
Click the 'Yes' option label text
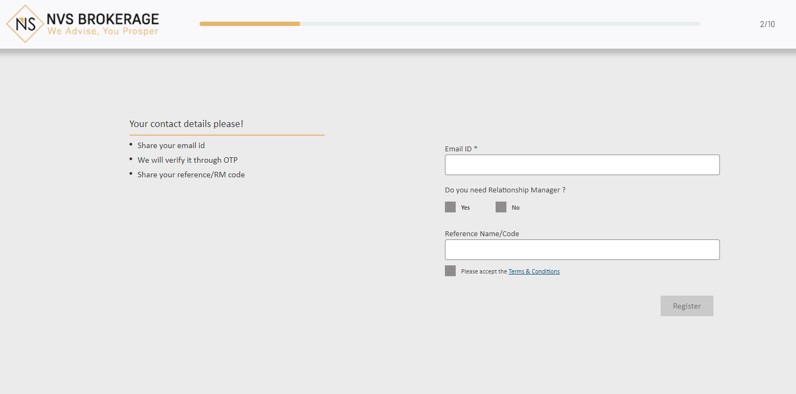click(x=466, y=208)
